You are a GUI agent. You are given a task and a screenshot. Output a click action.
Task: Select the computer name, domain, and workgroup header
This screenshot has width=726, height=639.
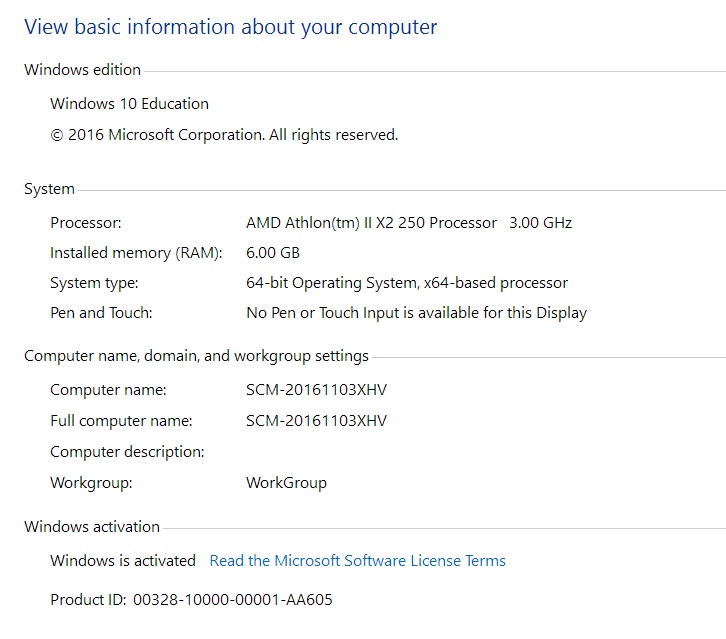coord(196,356)
